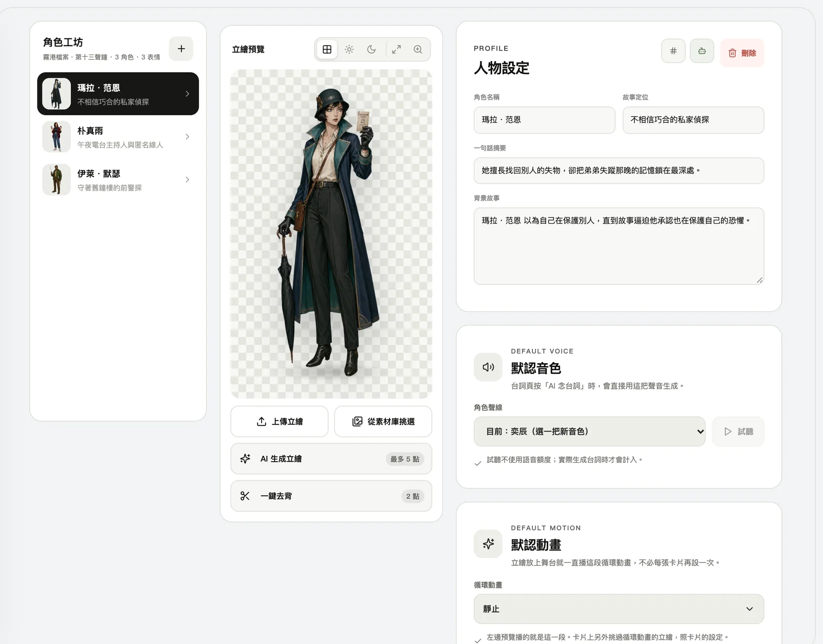
Task: Expand the portrait preview to fullscreen
Action: pyautogui.click(x=396, y=49)
